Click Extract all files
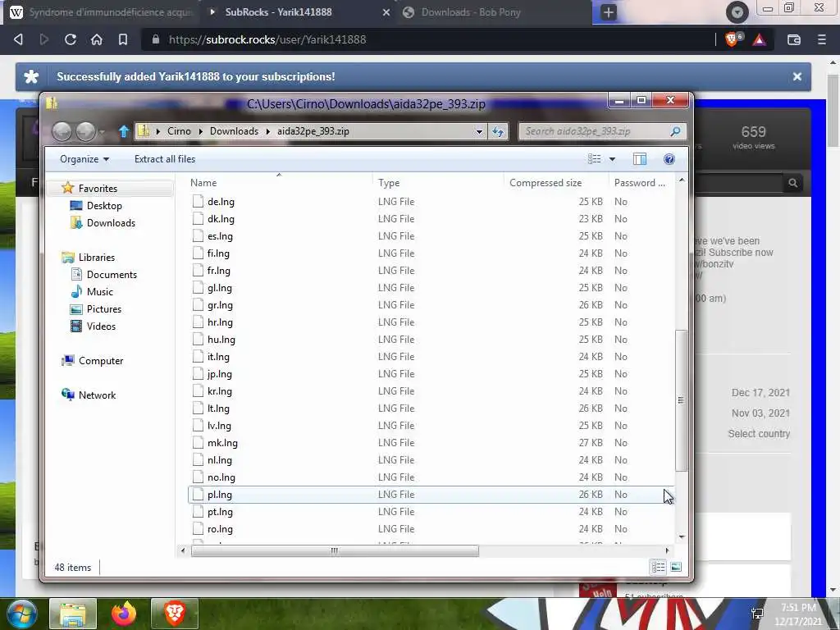This screenshot has height=630, width=840. pos(164,159)
